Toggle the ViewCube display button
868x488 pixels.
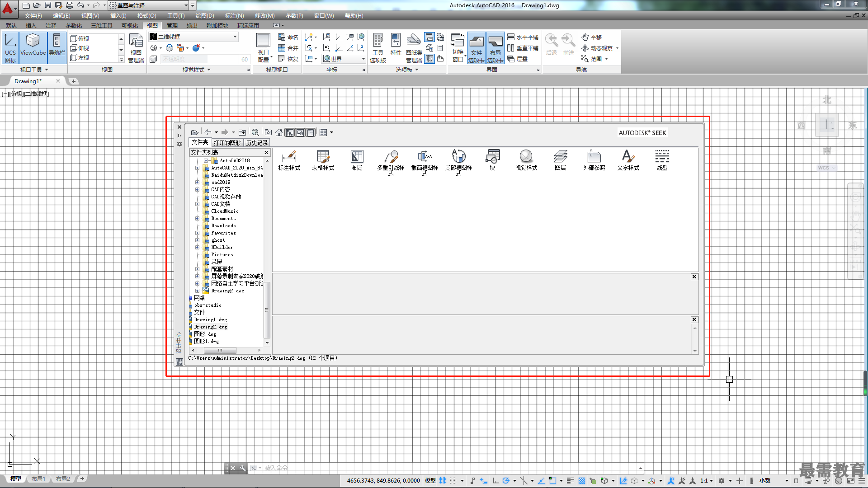click(33, 47)
